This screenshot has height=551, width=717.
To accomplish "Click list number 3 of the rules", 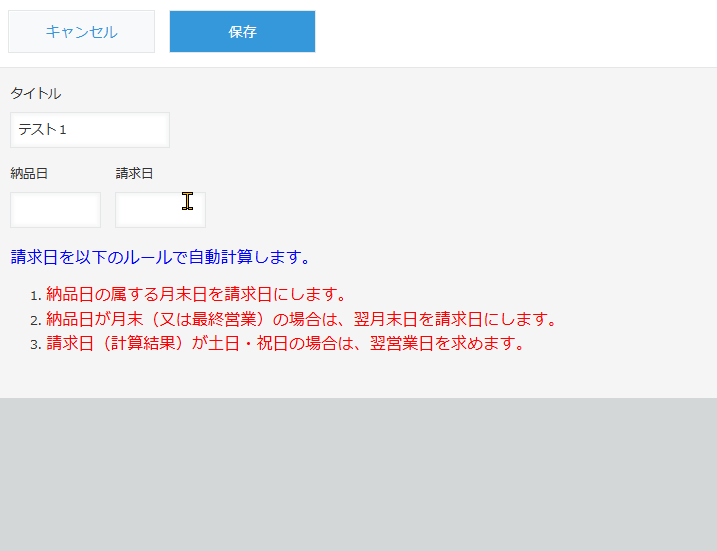I will click(x=35, y=344).
